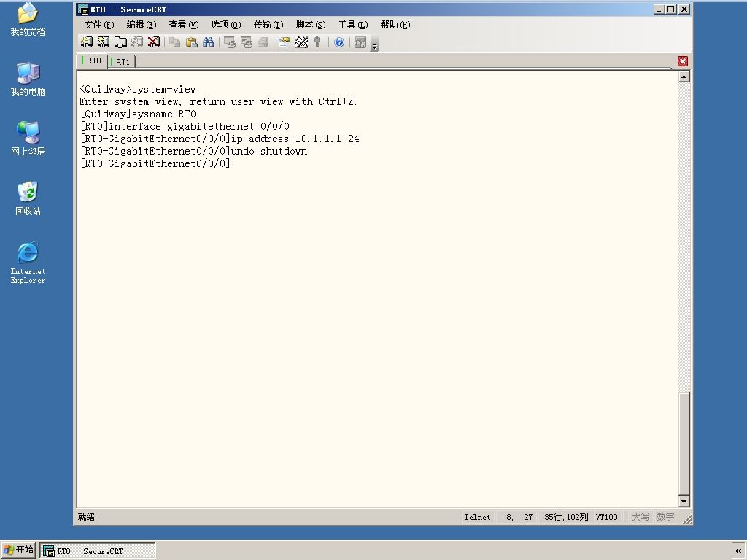Click the 'undo shutdown' command line
Viewport: 747px width, 560px height.
[x=193, y=151]
